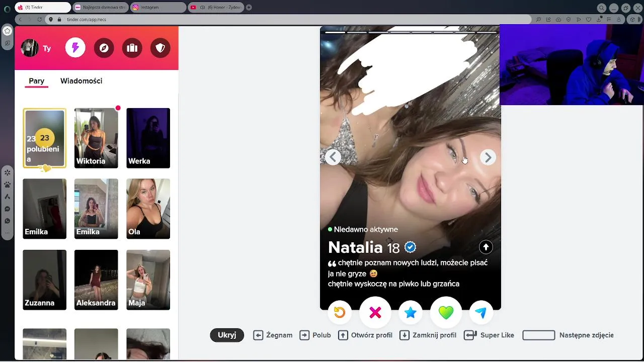Image resolution: width=644 pixels, height=362 pixels.
Task: Open Natalia's profile with up-arrow icon
Action: pyautogui.click(x=486, y=247)
